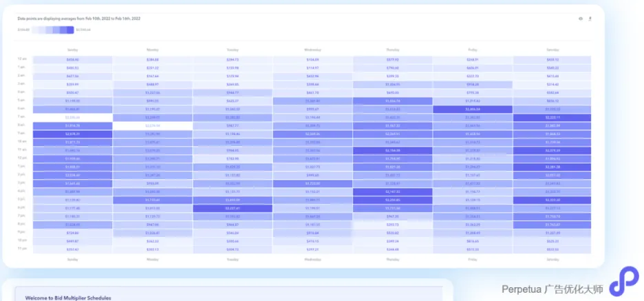Select the Wednesday 9 am heatmap cell

point(312,134)
